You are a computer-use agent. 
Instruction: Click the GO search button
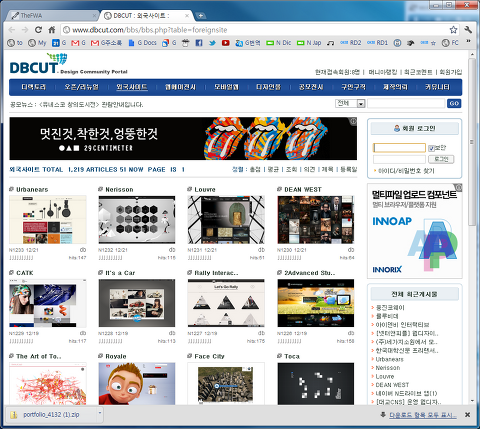[454, 103]
